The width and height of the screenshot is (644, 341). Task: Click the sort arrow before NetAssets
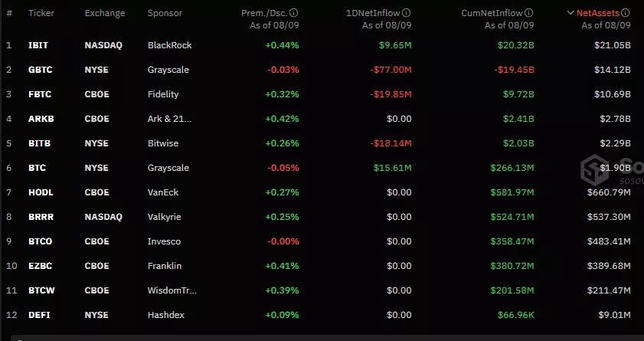(570, 13)
